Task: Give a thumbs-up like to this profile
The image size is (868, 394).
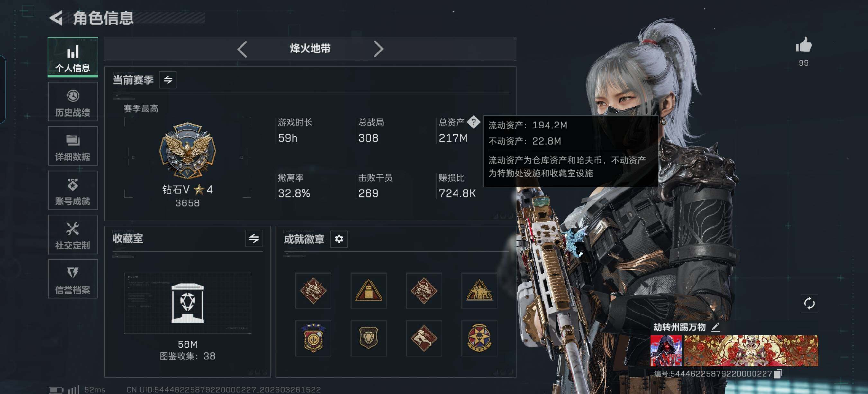Action: tap(804, 45)
